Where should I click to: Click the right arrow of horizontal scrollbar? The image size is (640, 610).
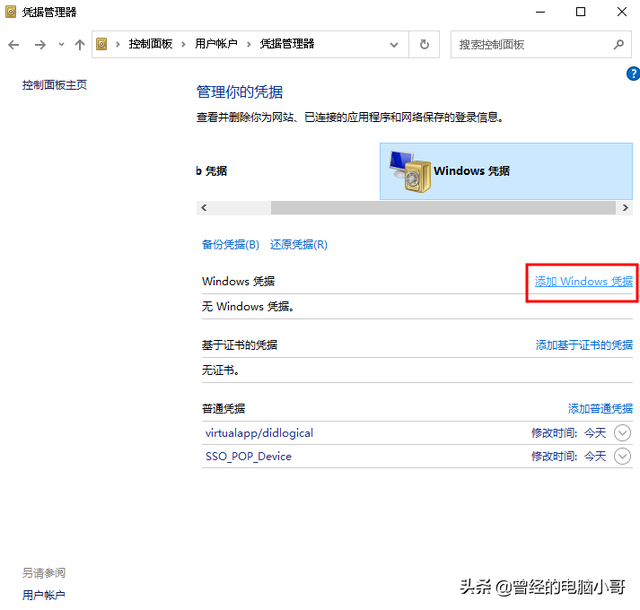click(625, 207)
